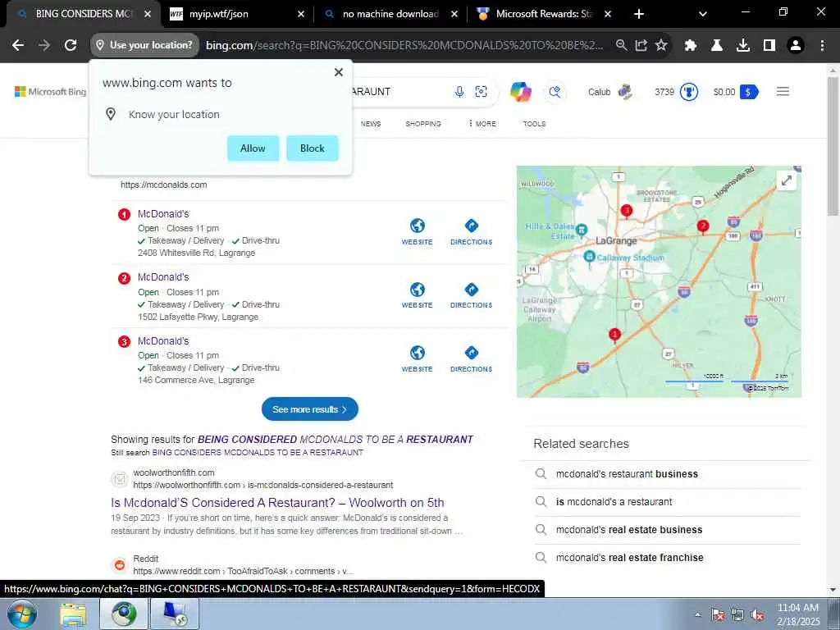
Task: Open Bing hamburger settings menu
Action: pos(783,92)
